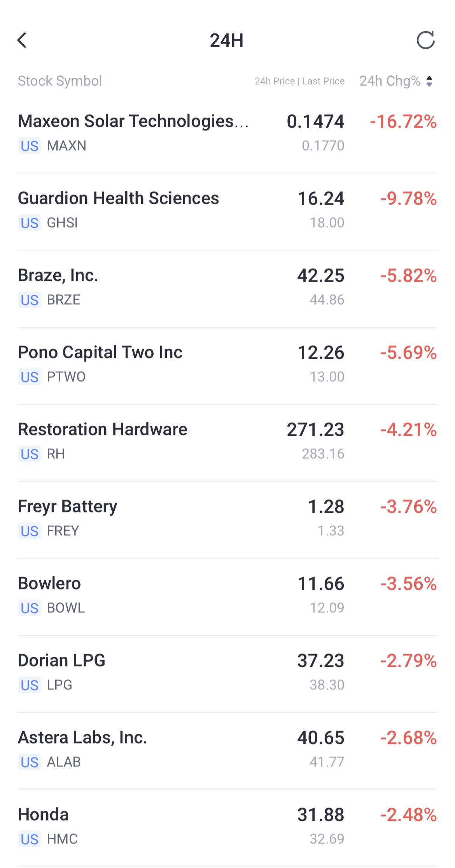Click the US market tag next to GHSI
455x868 pixels.
(x=30, y=223)
